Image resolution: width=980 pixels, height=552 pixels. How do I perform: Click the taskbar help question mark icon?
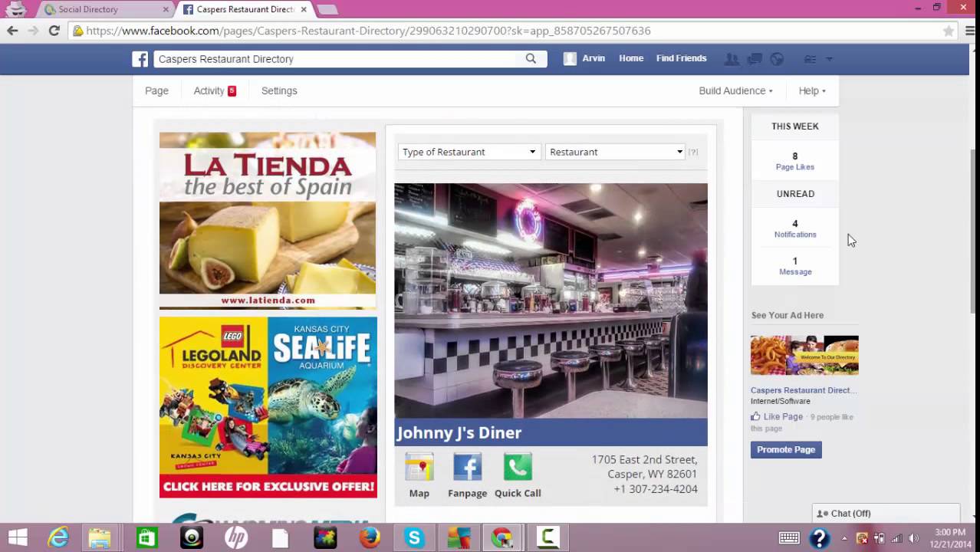819,537
